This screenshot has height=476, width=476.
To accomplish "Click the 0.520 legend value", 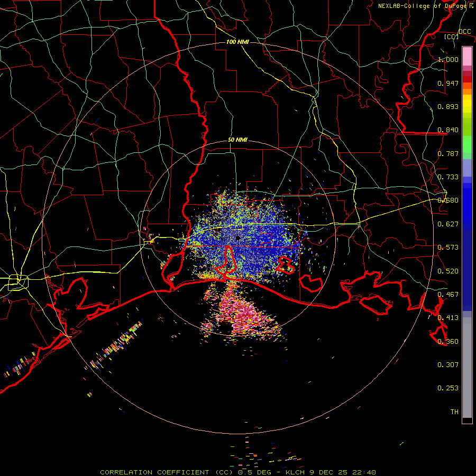I will point(448,271).
